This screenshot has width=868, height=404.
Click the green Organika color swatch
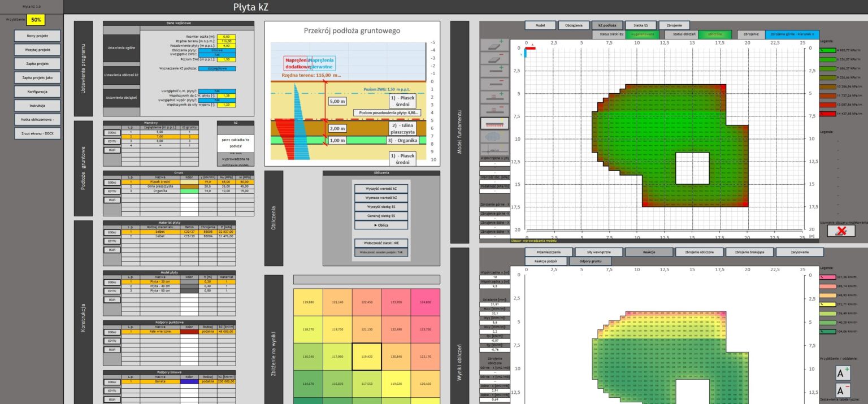point(189,191)
